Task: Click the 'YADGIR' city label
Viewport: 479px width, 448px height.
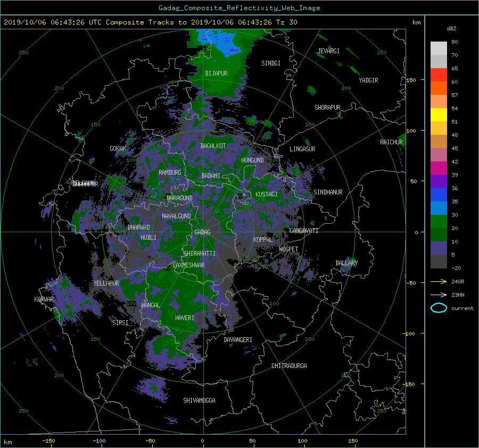Action: coord(368,80)
